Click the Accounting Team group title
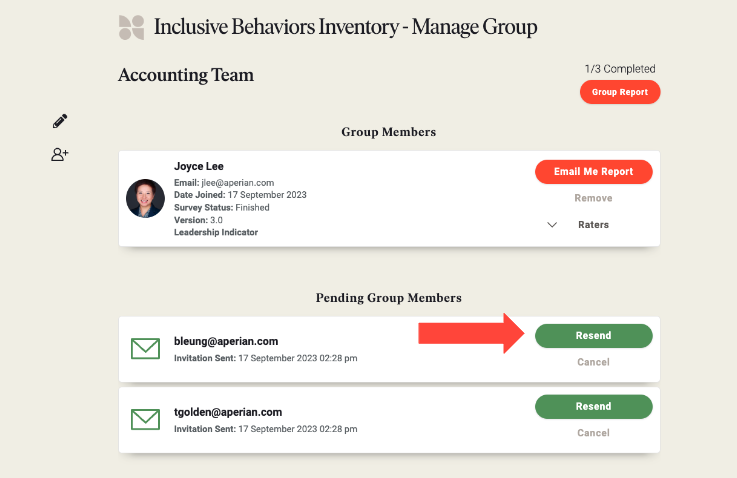The width and height of the screenshot is (737, 478). (x=186, y=75)
